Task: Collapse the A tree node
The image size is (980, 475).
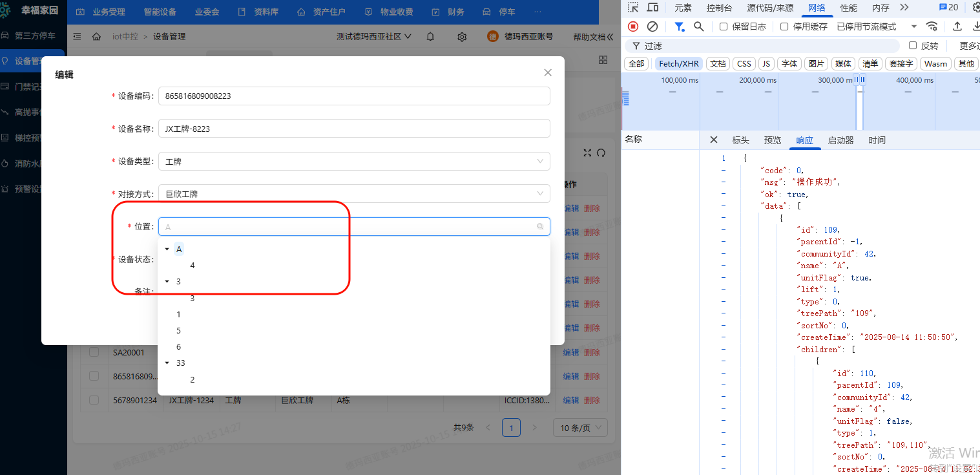Action: 167,249
